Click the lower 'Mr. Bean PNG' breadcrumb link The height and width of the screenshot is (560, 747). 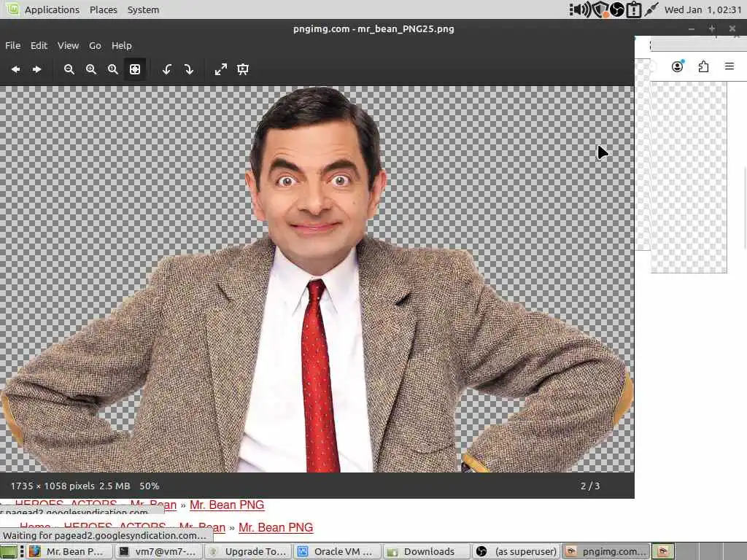pos(276,528)
